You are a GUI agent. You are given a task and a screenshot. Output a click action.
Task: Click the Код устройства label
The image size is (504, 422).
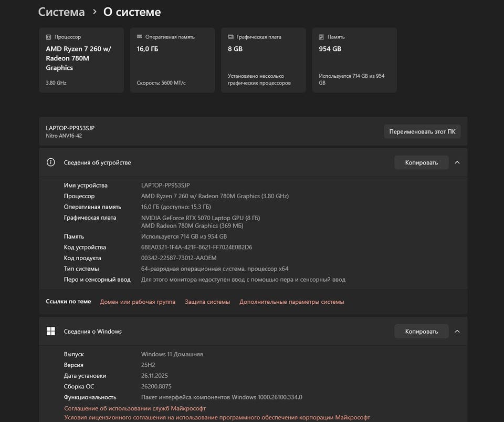pos(85,247)
